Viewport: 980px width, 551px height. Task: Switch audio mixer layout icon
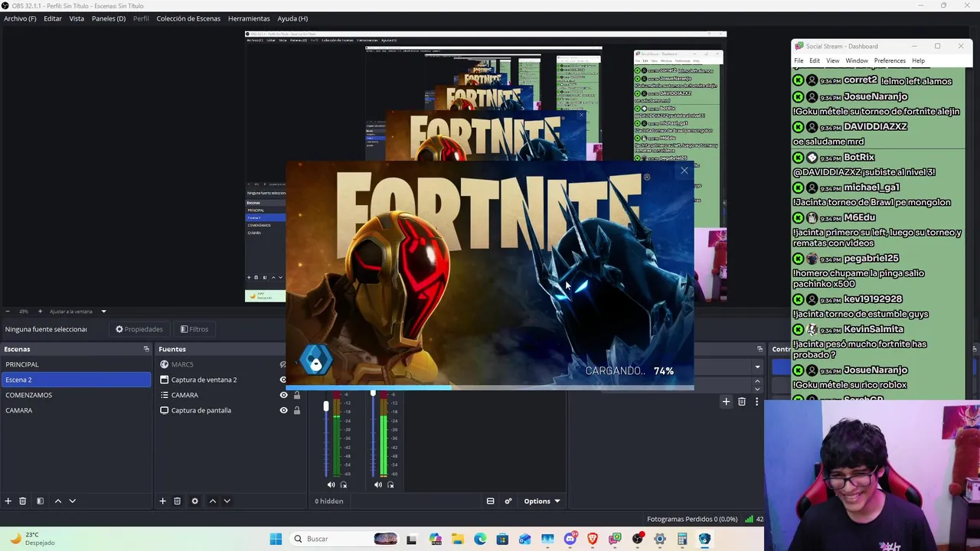pos(490,501)
